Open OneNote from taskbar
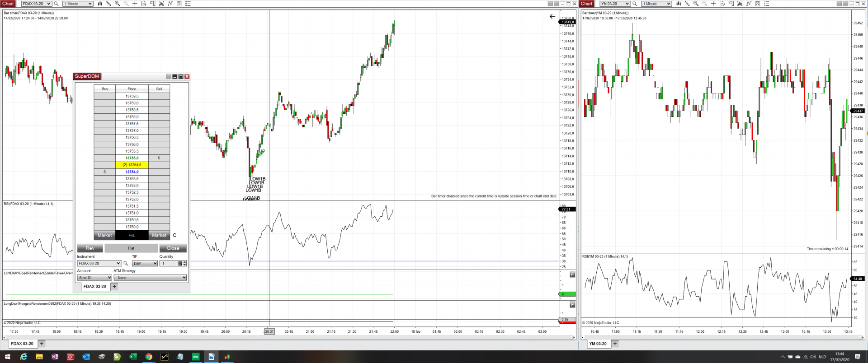The image size is (868, 363). pyautogui.click(x=55, y=357)
